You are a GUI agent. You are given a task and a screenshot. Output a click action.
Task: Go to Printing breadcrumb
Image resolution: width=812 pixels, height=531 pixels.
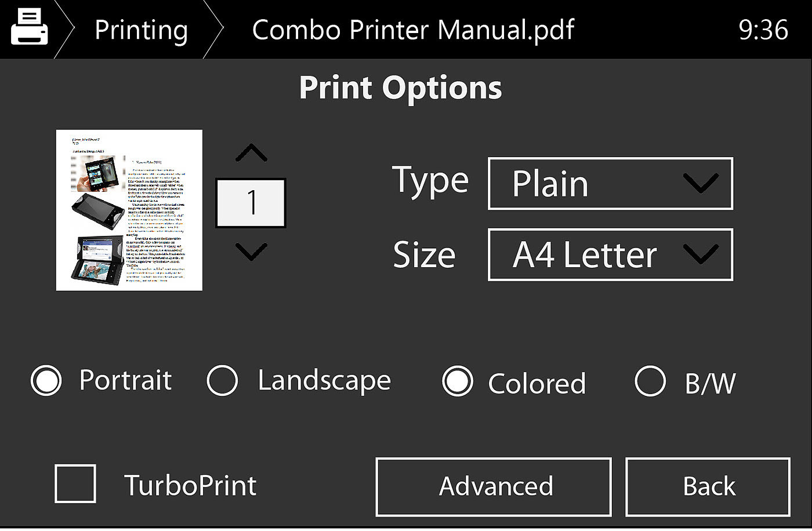tap(141, 30)
